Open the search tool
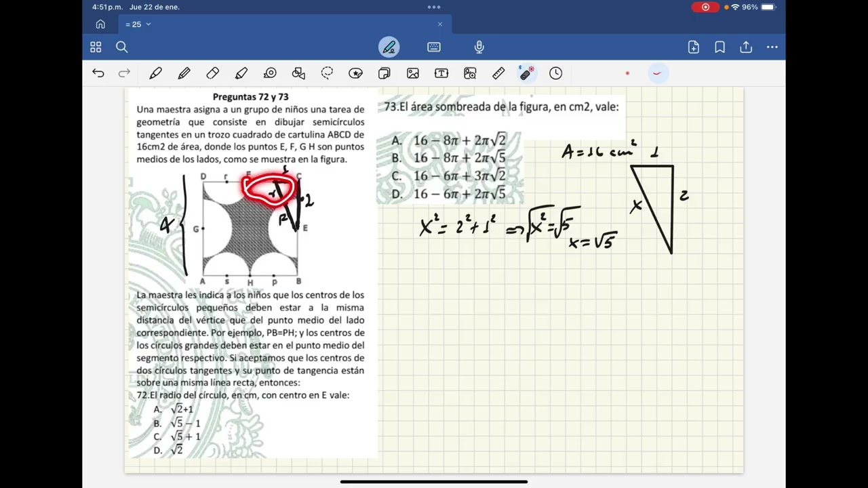Screen dimensions: 868x488 [121, 47]
